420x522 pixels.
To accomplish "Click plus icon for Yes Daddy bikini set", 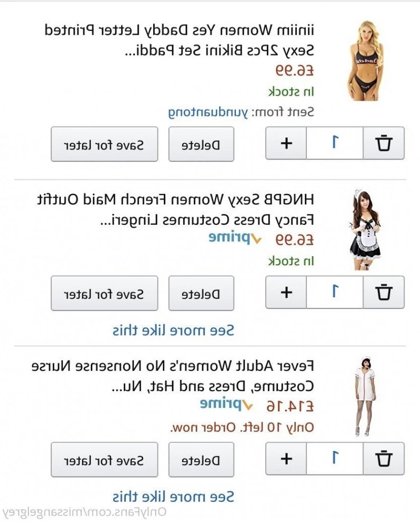I will [x=286, y=143].
